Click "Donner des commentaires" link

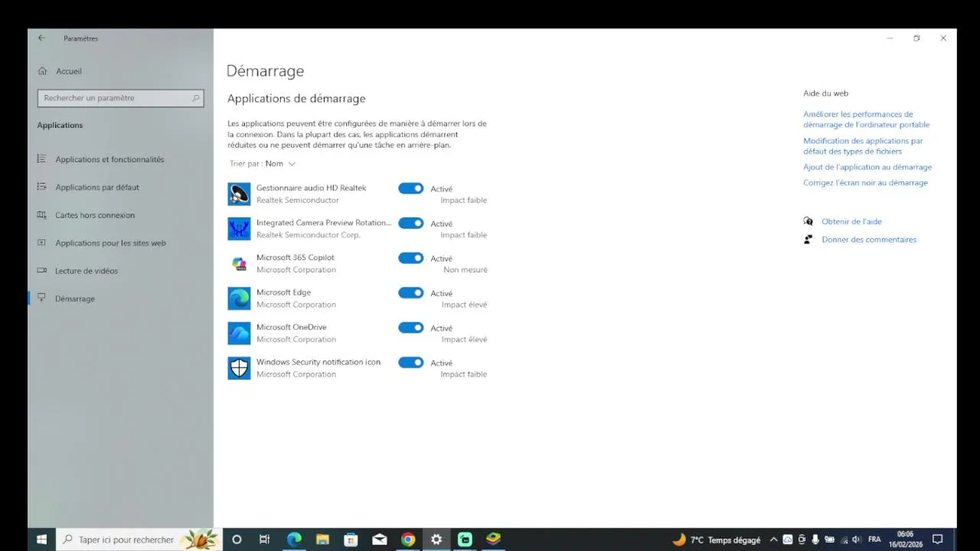[x=869, y=240]
